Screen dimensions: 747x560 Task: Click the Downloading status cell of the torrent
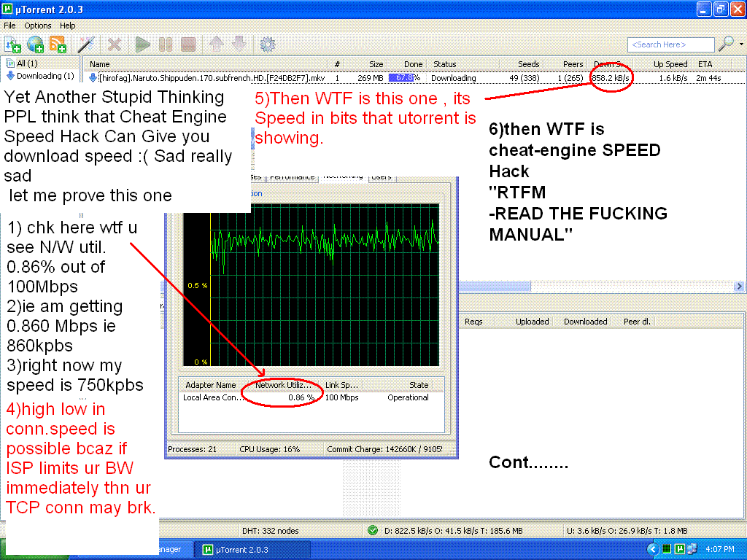click(453, 78)
